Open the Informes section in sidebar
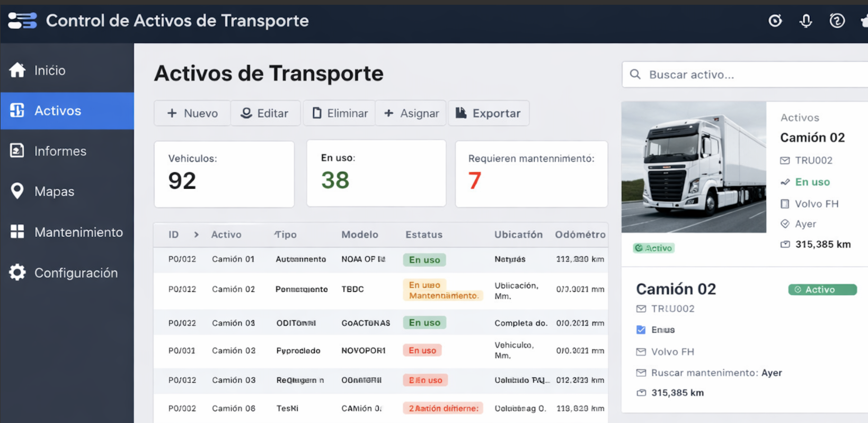 60,151
